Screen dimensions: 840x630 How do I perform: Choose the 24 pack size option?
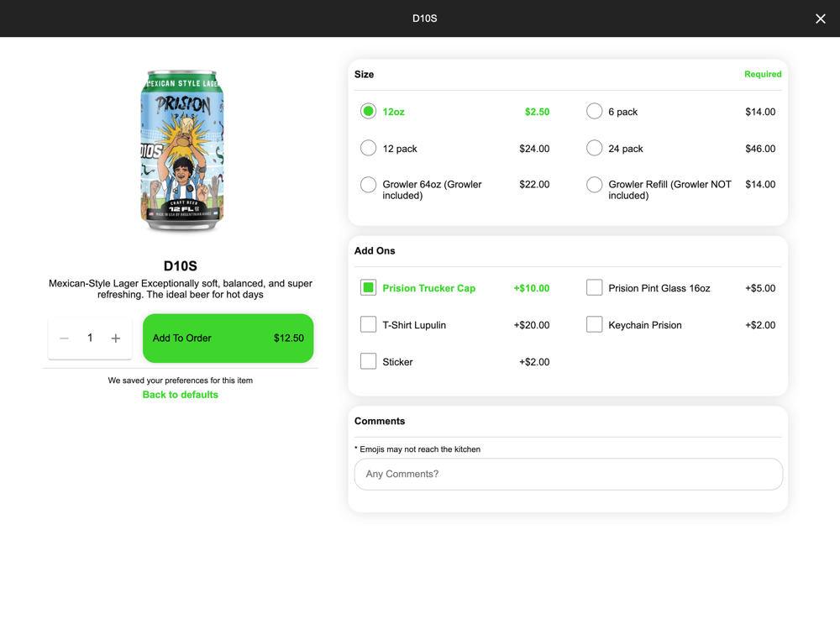pyautogui.click(x=594, y=149)
